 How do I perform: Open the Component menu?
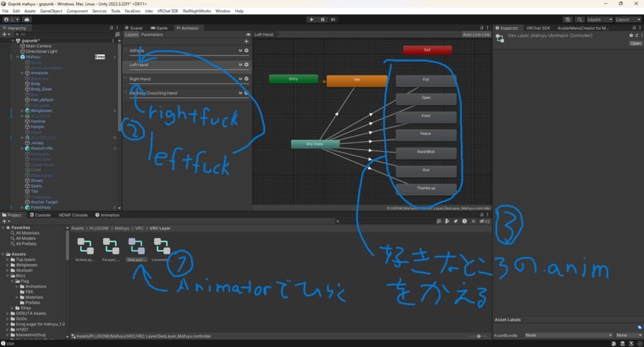pyautogui.click(x=77, y=11)
